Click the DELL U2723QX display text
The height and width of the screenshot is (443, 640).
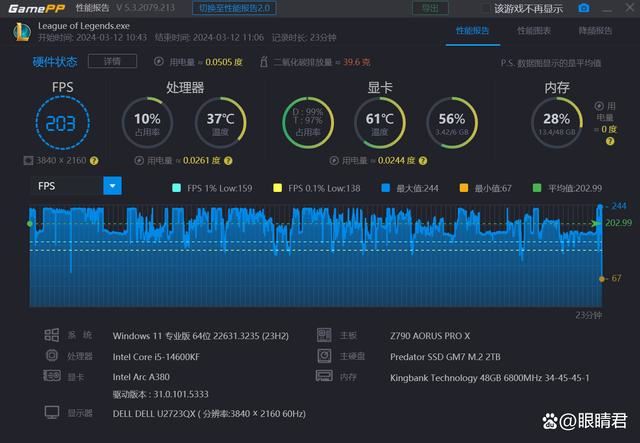click(x=209, y=414)
